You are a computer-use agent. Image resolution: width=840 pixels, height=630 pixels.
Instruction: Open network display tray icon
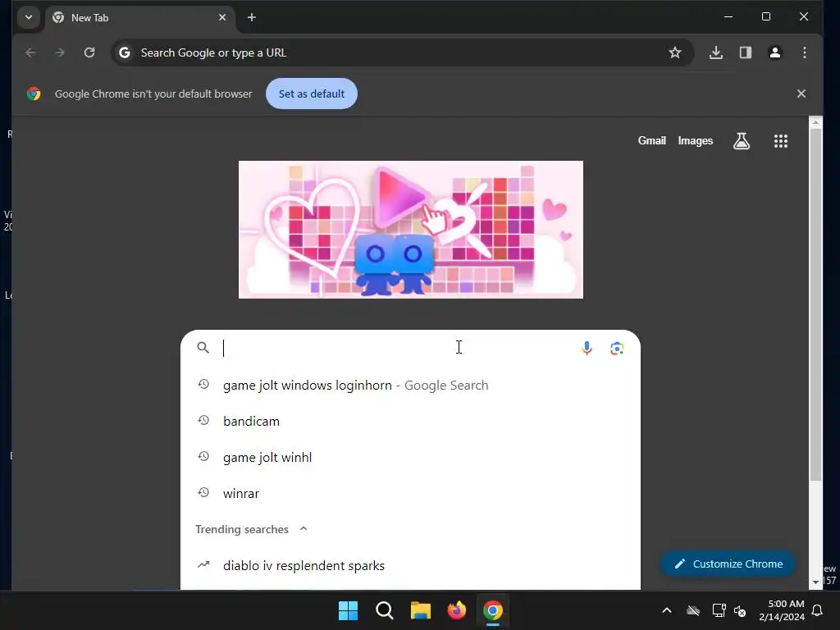719,610
